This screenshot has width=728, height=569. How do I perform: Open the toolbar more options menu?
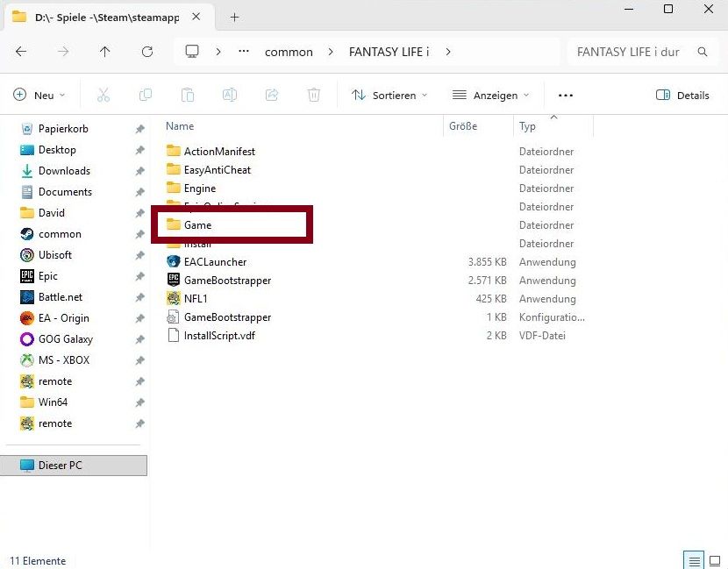[x=566, y=96]
